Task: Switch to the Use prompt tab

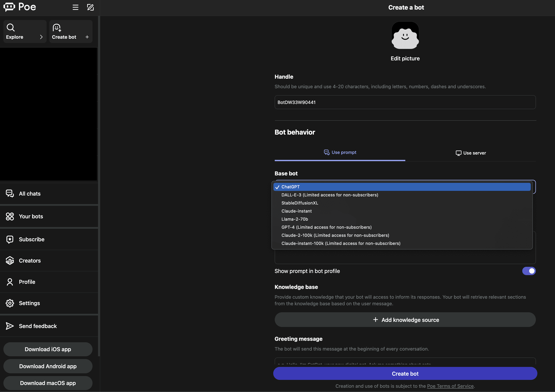Action: pyautogui.click(x=340, y=152)
